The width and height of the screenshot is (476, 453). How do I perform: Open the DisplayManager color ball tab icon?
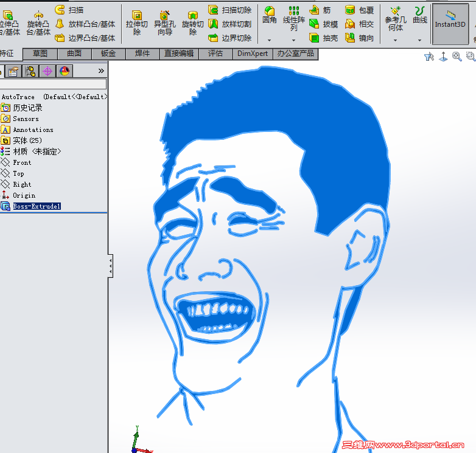coord(65,71)
